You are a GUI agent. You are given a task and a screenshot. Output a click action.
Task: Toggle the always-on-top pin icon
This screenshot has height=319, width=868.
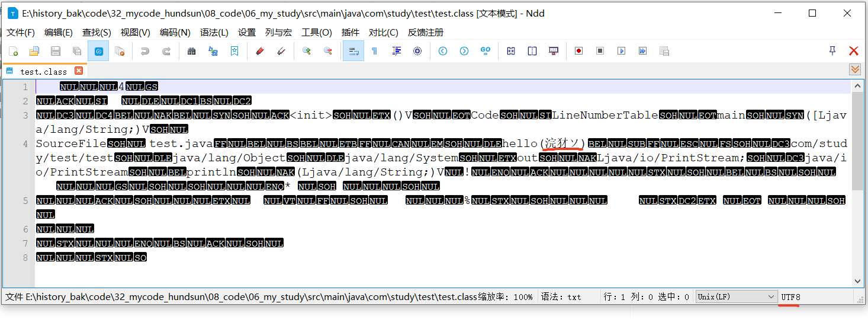pyautogui.click(x=832, y=51)
